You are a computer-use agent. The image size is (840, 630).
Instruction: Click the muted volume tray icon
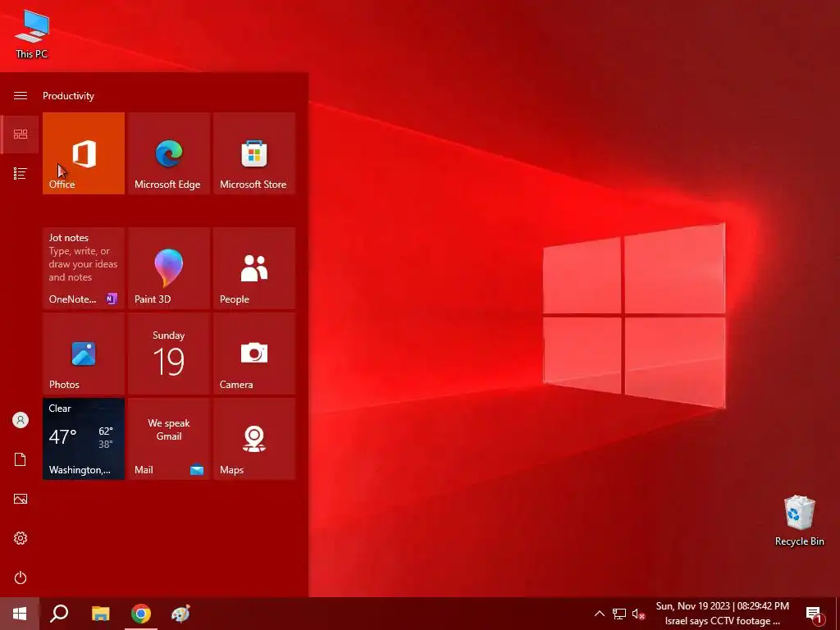[x=638, y=614]
